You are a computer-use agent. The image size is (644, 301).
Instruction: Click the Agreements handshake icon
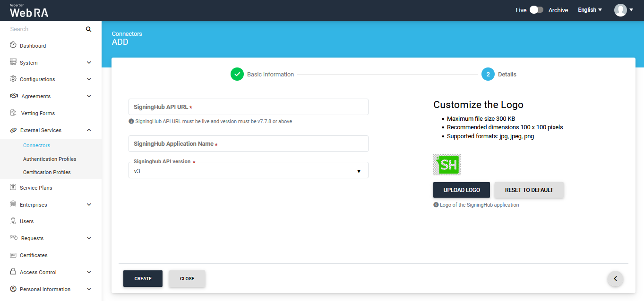point(14,96)
